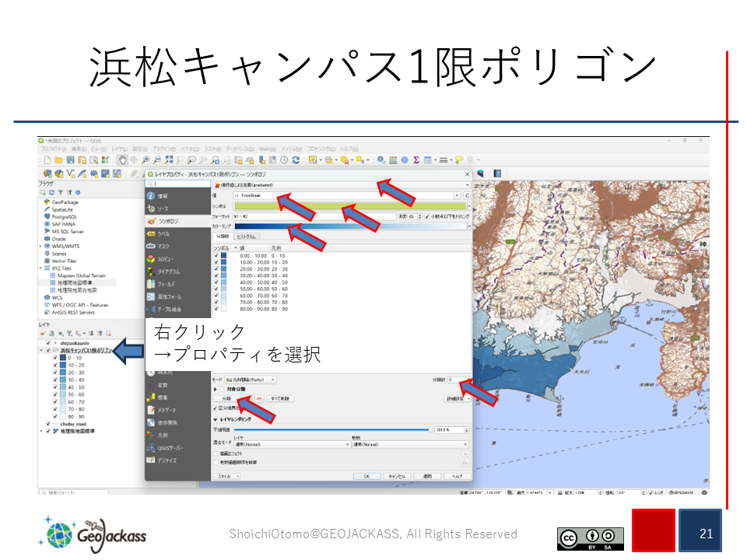Viewport: 747px width, 560px height.
Task: Open the 情報 (Information) sidebar section
Action: point(162,196)
